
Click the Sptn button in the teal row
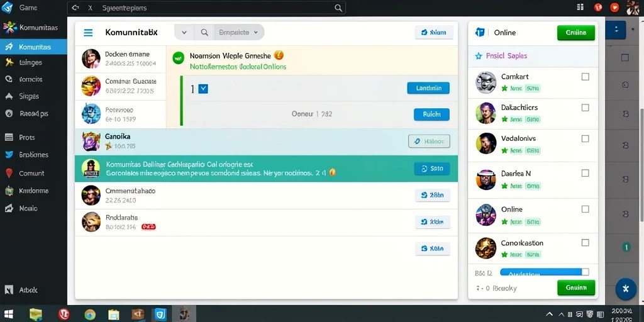pyautogui.click(x=432, y=169)
